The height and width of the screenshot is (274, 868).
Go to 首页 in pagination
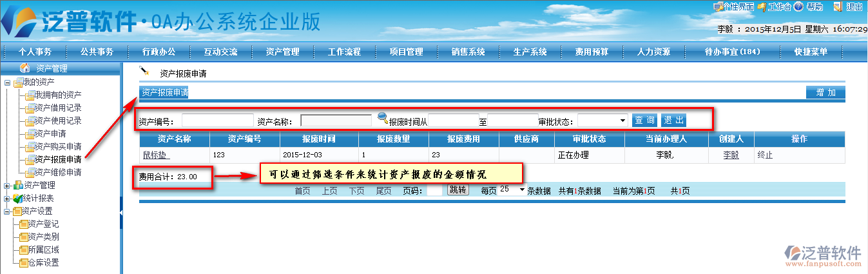(x=303, y=191)
